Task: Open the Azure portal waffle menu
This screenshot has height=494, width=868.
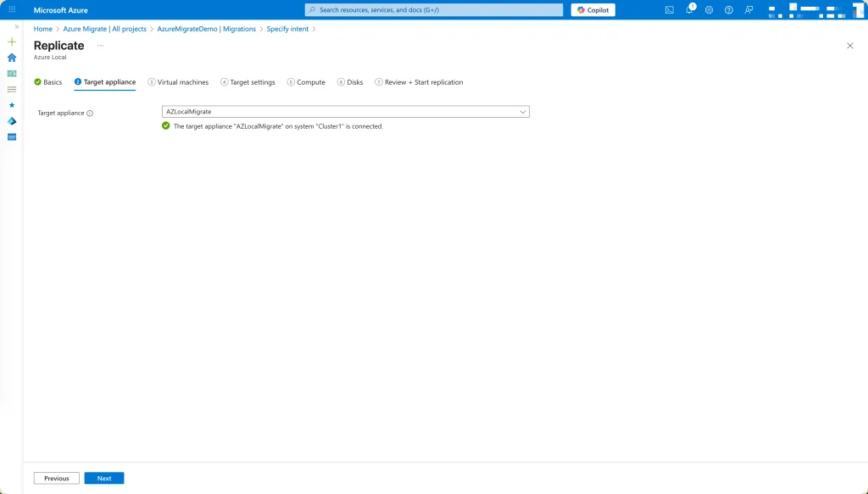Action: (x=12, y=9)
